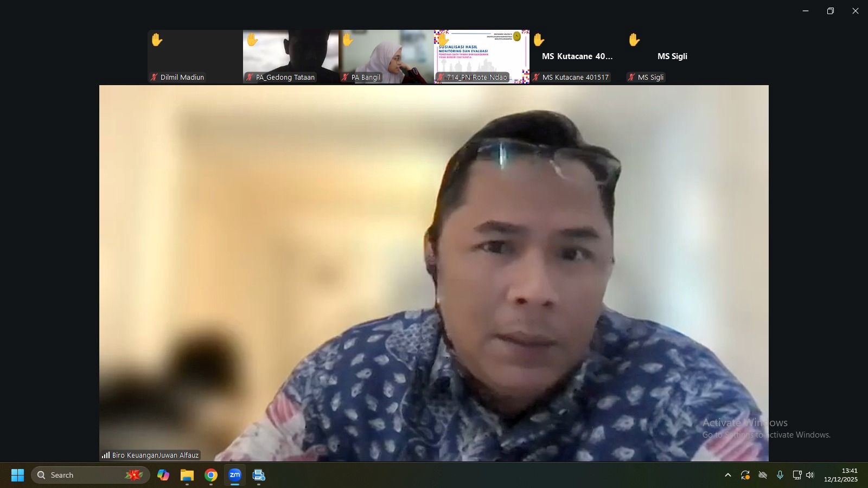Launch Copilot from the taskbar
The image size is (868, 488).
click(x=163, y=475)
